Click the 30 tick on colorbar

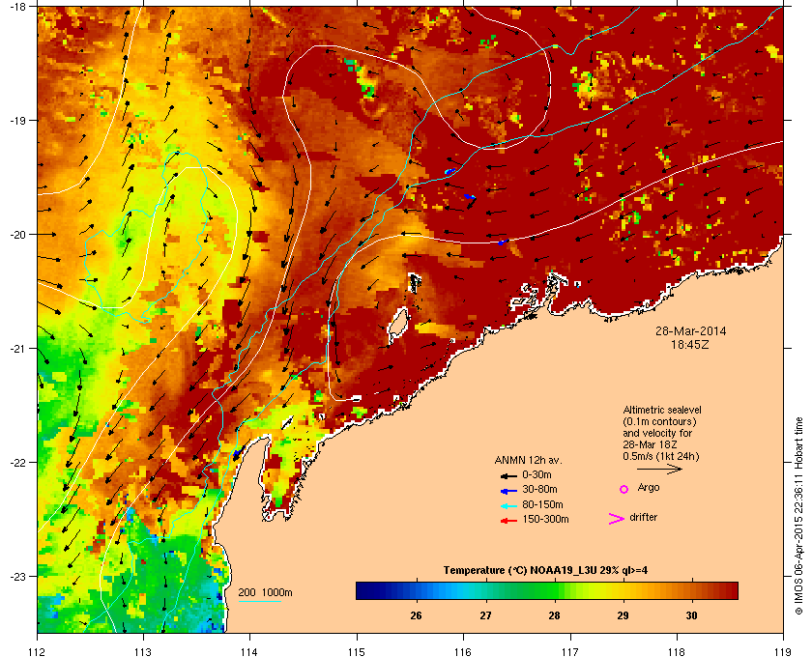pyautogui.click(x=692, y=615)
